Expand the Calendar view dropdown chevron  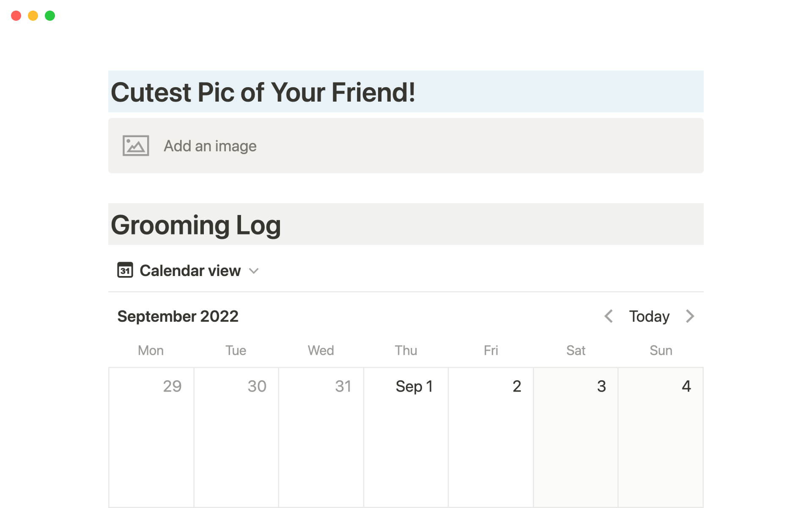[x=254, y=271]
